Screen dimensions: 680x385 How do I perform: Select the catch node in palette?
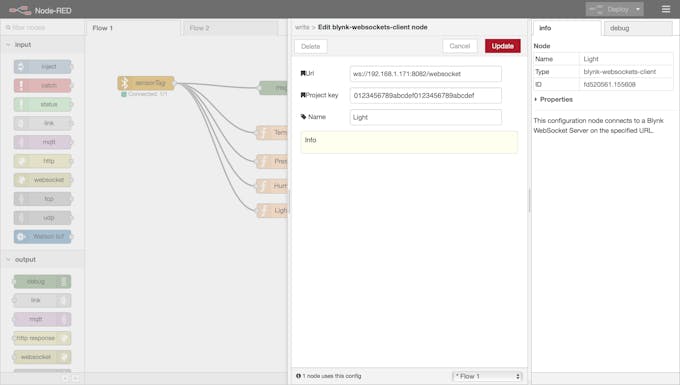coord(43,85)
